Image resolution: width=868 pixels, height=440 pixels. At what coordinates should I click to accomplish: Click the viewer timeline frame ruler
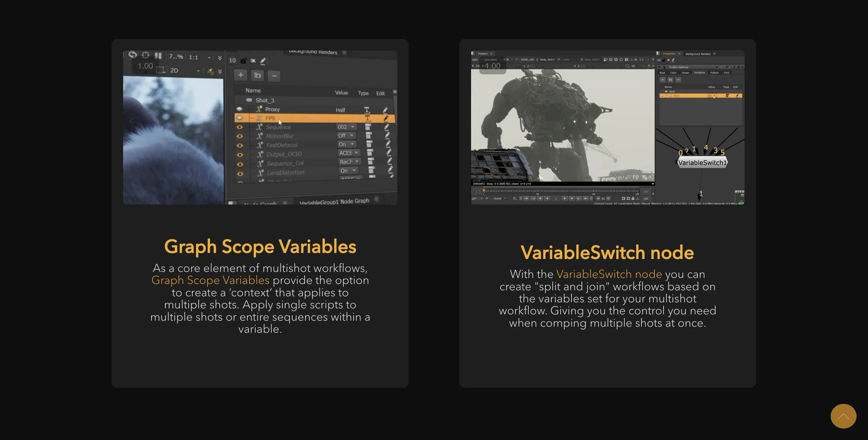[560, 191]
